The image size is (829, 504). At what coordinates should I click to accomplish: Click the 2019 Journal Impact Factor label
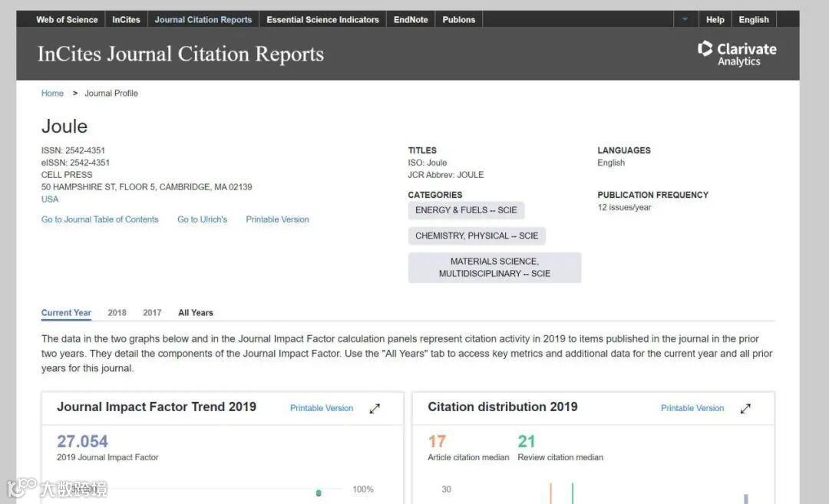click(107, 457)
